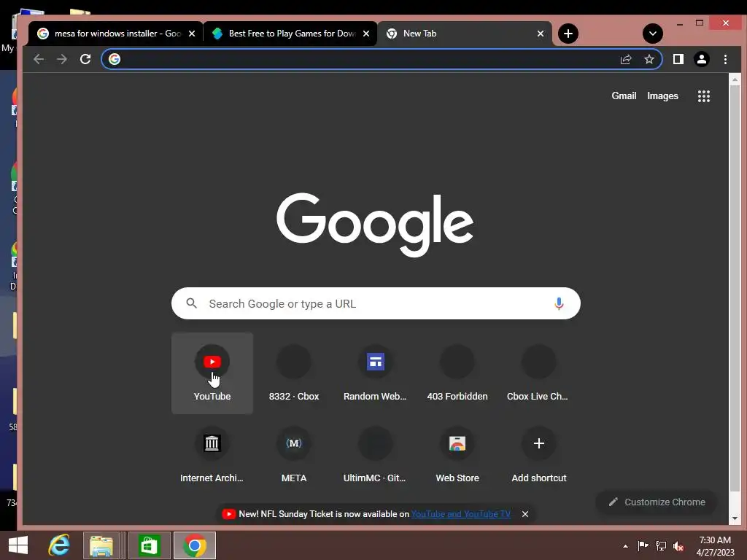Click the muted volume tray icon
747x560 pixels.
tap(678, 546)
